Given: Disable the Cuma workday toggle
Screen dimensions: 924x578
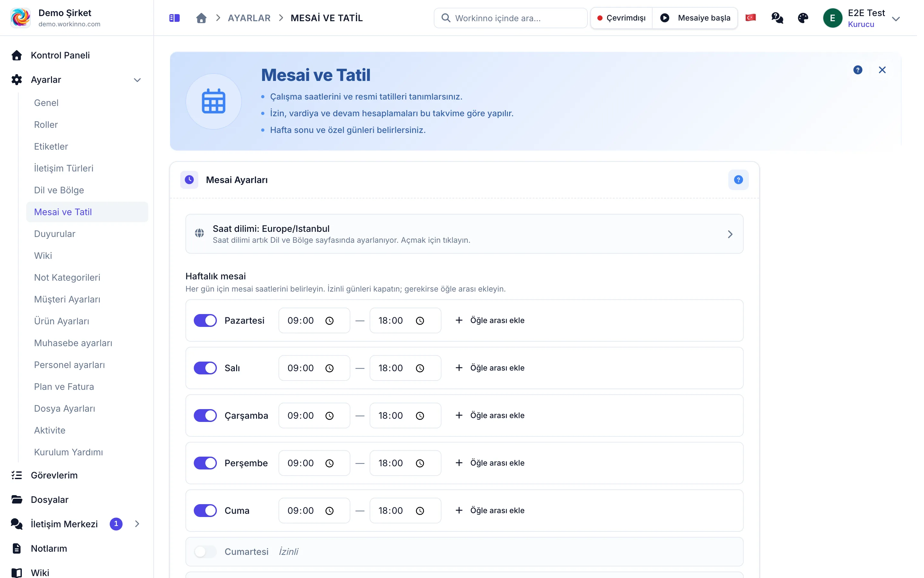Looking at the screenshot, I should 205,510.
